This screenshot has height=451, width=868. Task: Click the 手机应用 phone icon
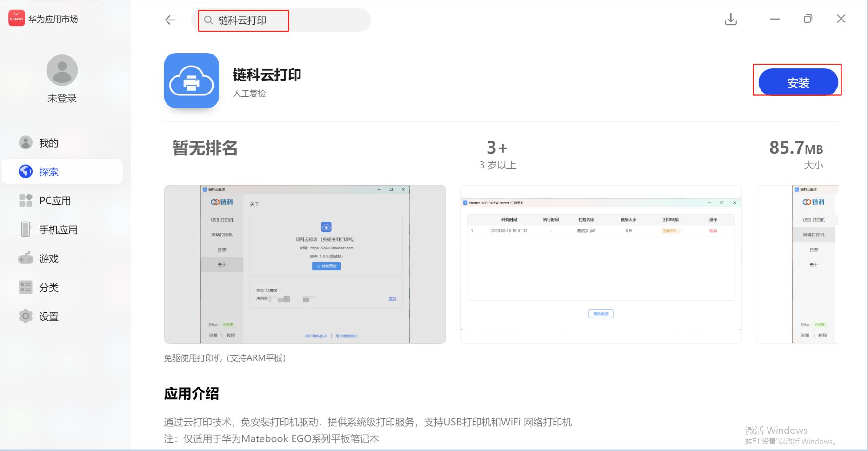click(26, 229)
